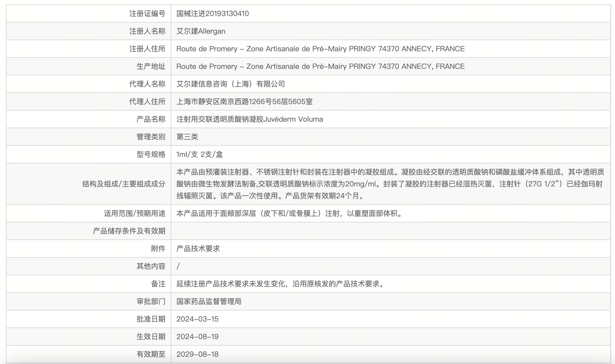The image size is (615, 364).
Task: Click the structure composition paragraph 本产品由预灌装注射器
Action: [x=390, y=184]
